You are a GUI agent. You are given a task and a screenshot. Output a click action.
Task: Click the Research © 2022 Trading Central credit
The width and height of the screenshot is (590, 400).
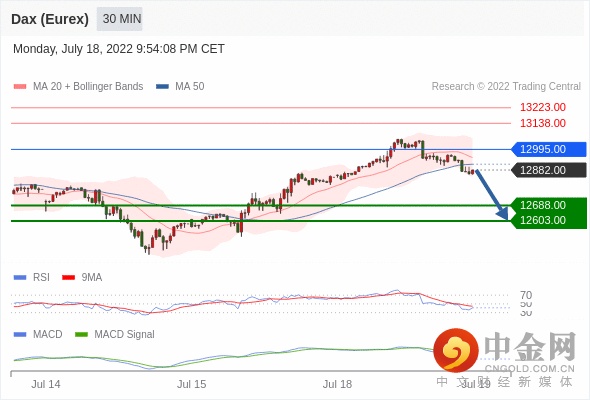point(506,86)
